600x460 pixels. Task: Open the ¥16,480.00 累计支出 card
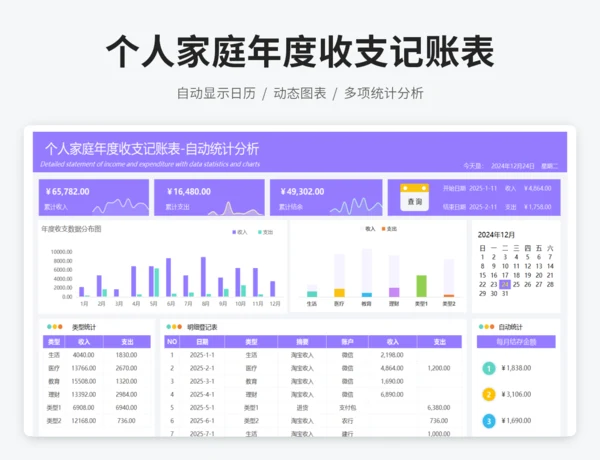(x=209, y=197)
